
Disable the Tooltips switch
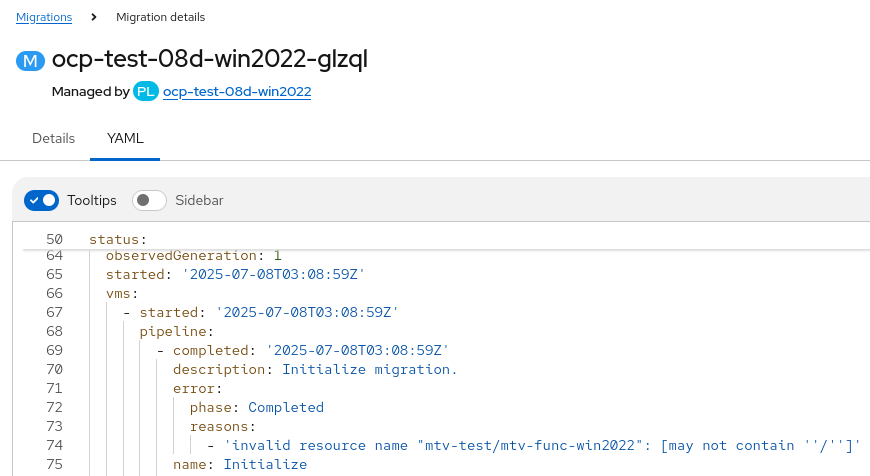(x=42, y=200)
